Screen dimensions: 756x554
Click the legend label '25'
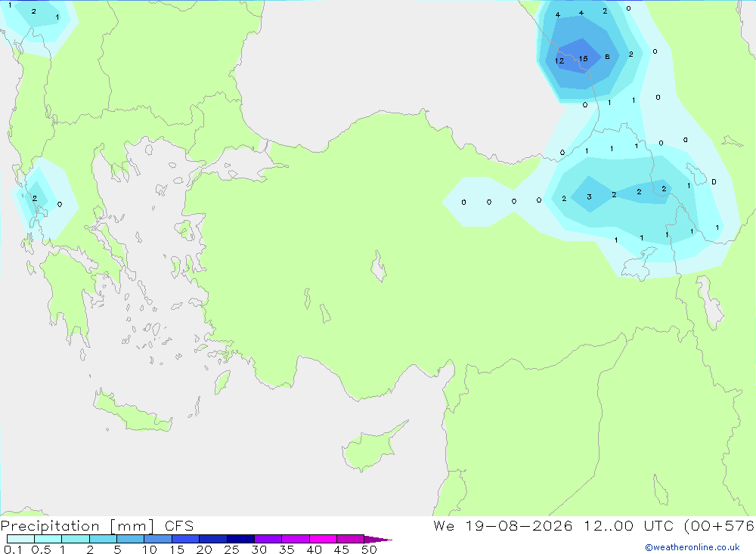click(x=231, y=549)
